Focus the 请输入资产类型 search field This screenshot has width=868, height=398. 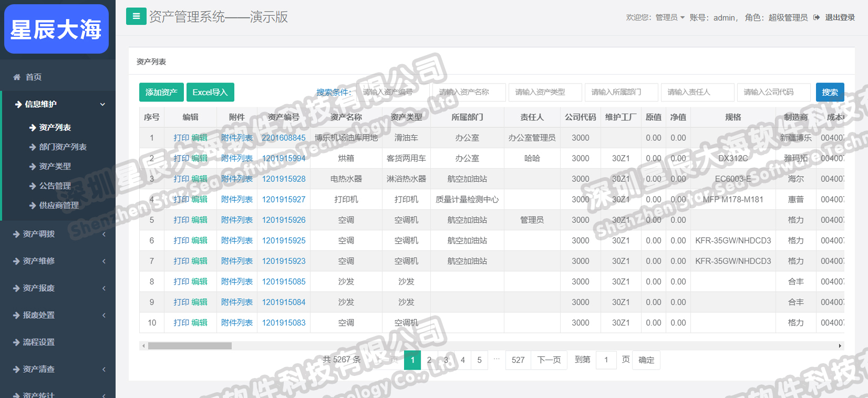(545, 92)
